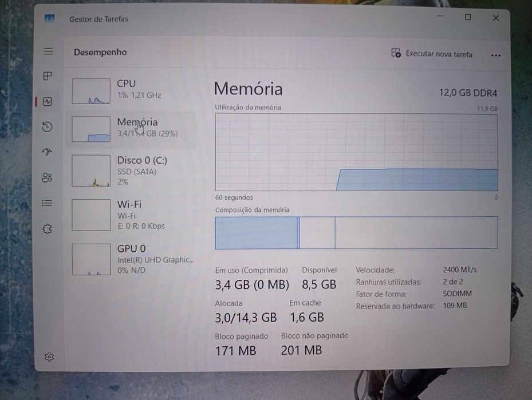The height and width of the screenshot is (400, 532).
Task: Open the Processes page icon
Action: click(x=48, y=76)
